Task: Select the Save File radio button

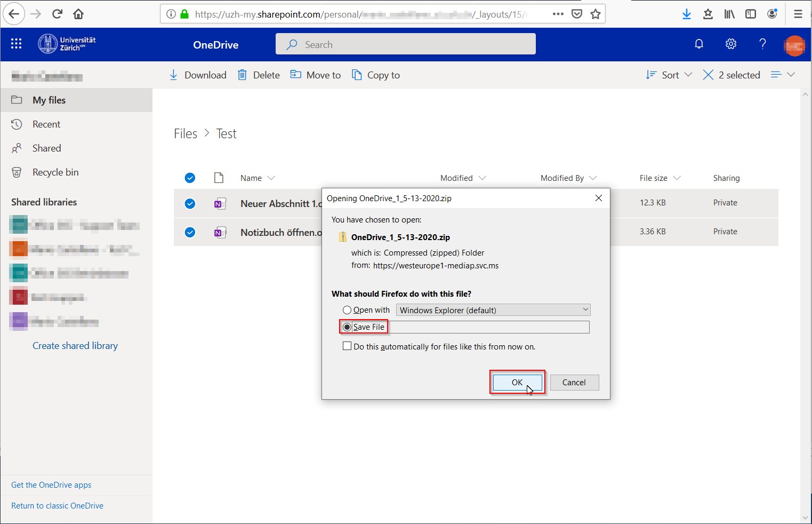Action: pos(347,327)
